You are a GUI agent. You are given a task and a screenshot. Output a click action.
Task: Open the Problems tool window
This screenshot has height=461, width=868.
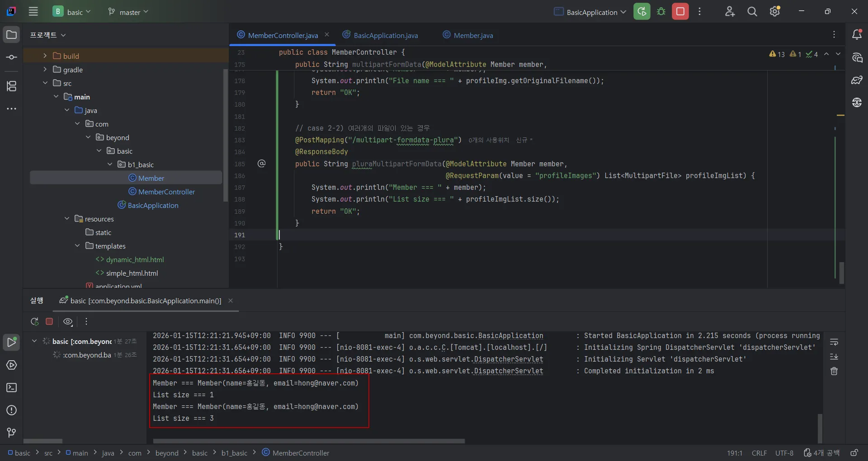12,410
